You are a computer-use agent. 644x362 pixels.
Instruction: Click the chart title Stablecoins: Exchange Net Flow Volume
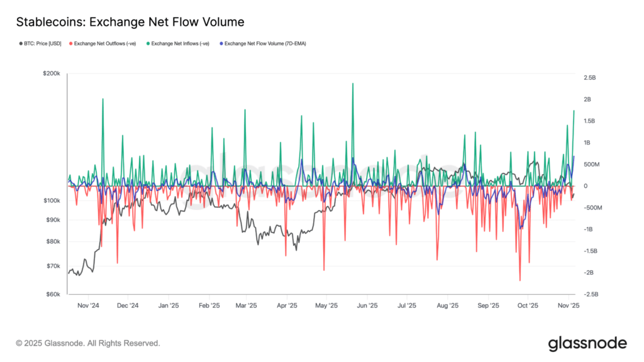[130, 22]
